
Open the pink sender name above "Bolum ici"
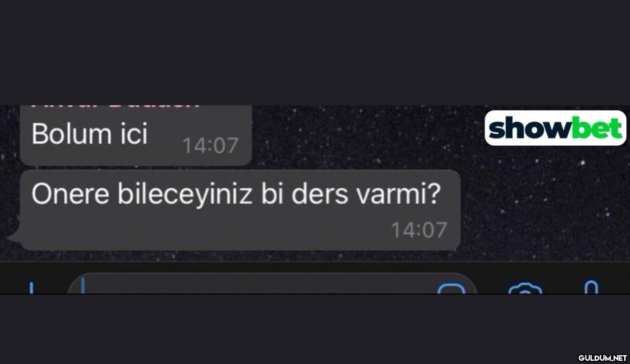point(117,106)
